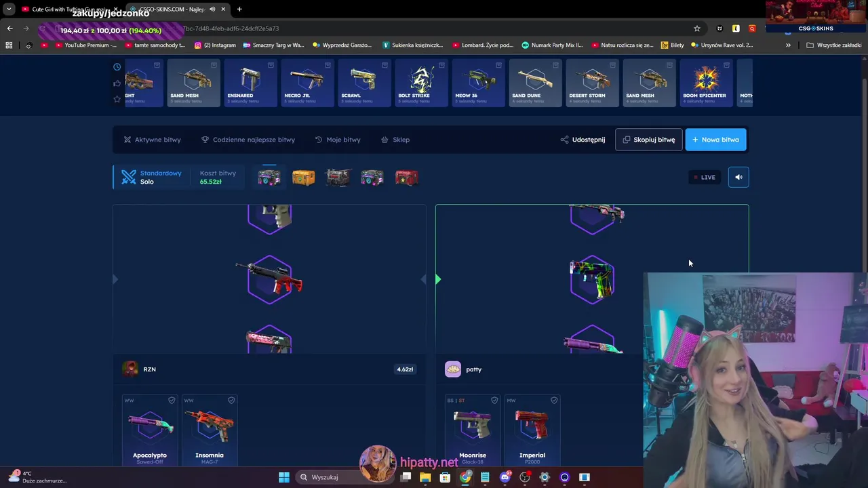The image size is (868, 488).
Task: Open the SCRAWL live drop card
Action: coord(364,83)
